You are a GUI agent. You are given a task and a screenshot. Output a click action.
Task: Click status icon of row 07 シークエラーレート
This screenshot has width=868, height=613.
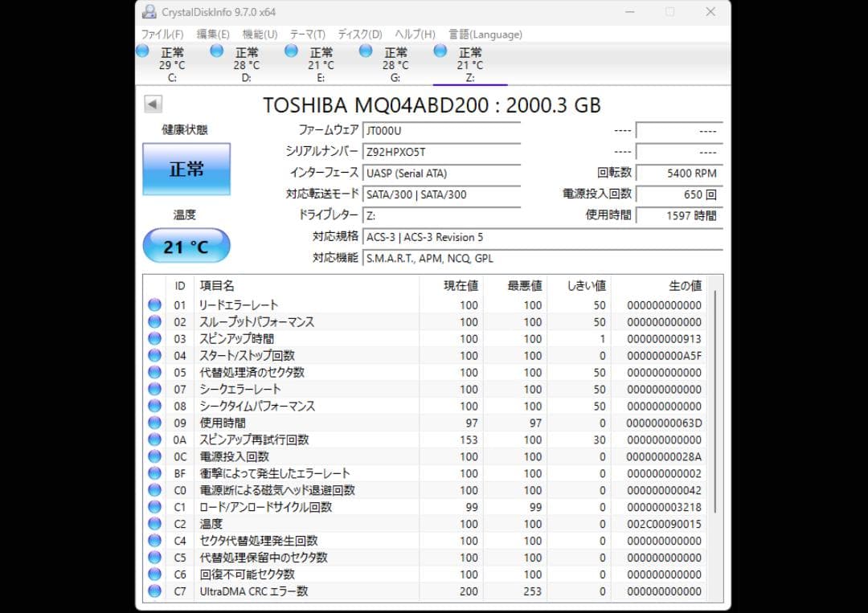[x=154, y=389]
